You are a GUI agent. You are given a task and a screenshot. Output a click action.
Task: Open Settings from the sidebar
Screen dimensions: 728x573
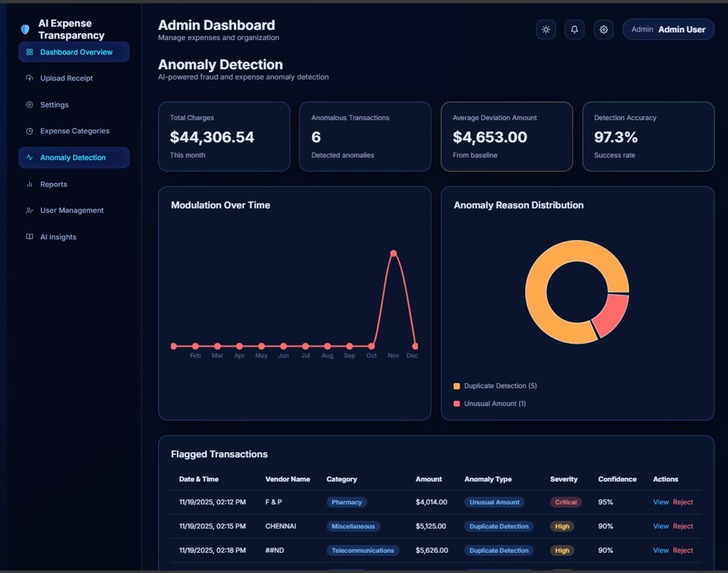tap(74, 104)
